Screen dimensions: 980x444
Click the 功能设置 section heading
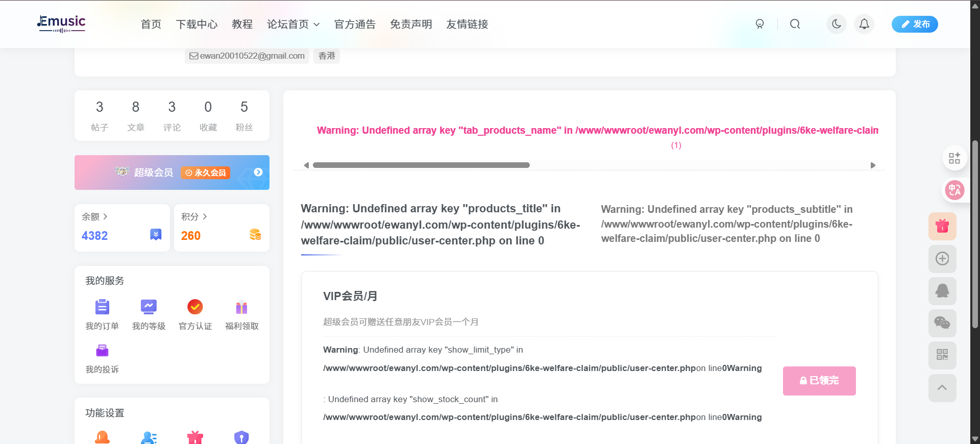pyautogui.click(x=105, y=413)
